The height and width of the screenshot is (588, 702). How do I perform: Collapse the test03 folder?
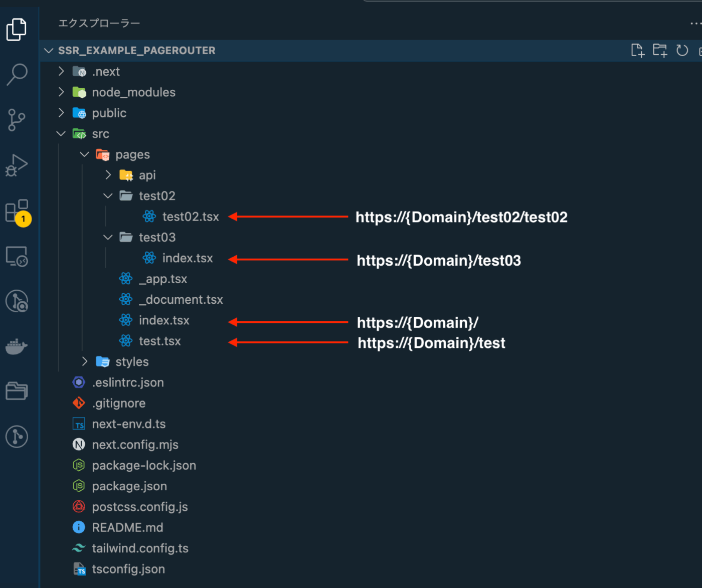click(x=107, y=237)
